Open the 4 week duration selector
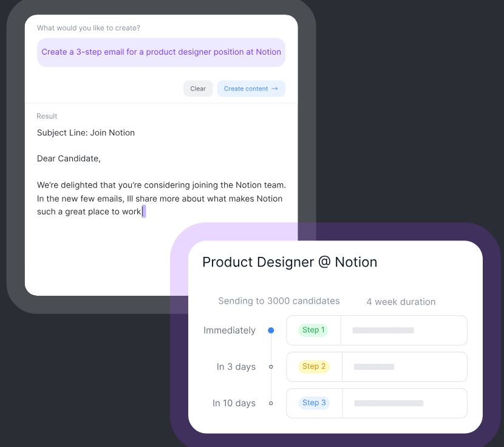 (x=401, y=301)
